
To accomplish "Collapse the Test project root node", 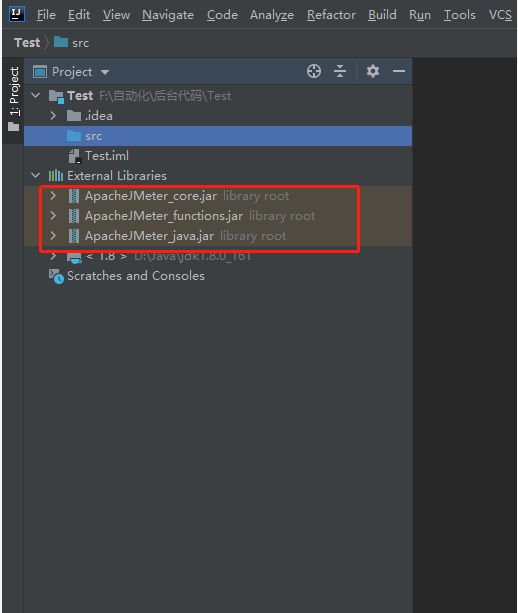I will coord(36,95).
